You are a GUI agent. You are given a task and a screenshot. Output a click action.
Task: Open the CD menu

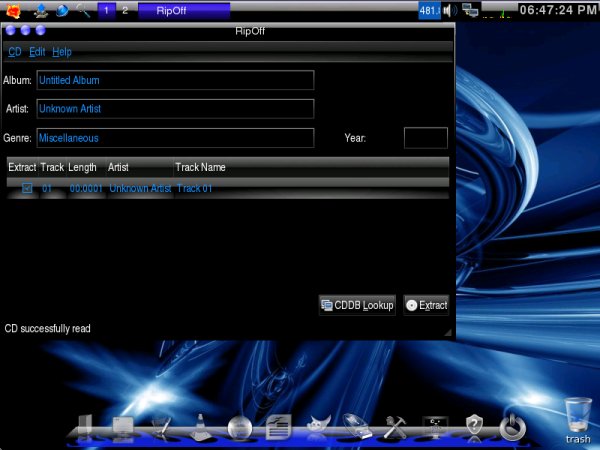[15, 51]
